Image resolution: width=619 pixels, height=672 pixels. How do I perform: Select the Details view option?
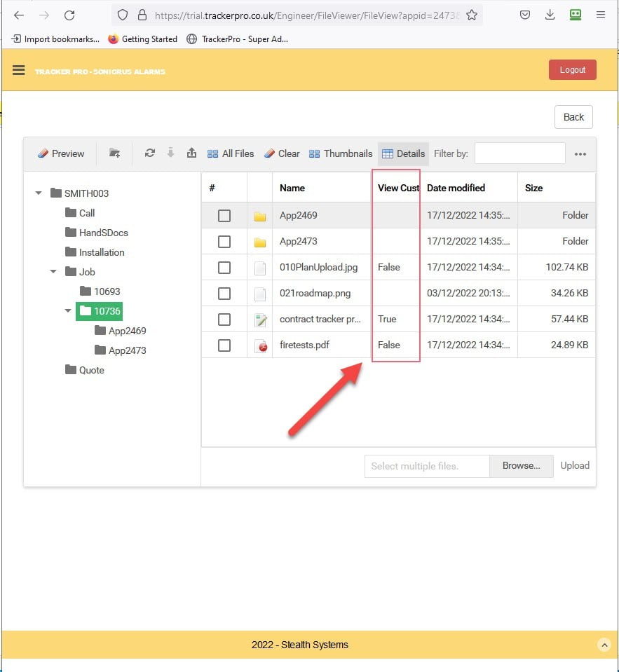[x=403, y=153]
